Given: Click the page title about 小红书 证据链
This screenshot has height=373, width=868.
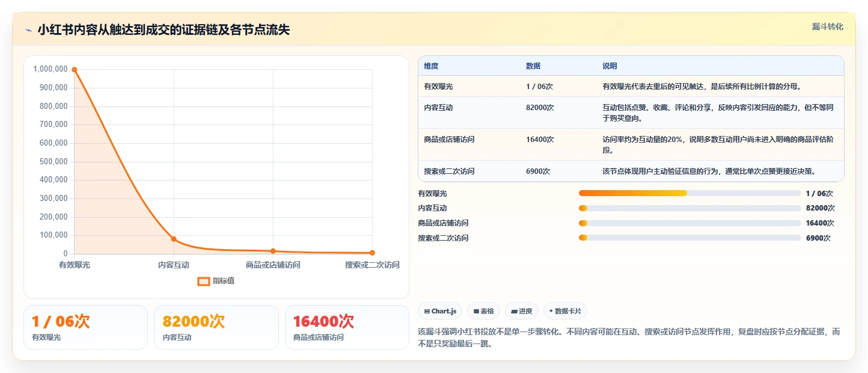Looking at the screenshot, I should (164, 30).
